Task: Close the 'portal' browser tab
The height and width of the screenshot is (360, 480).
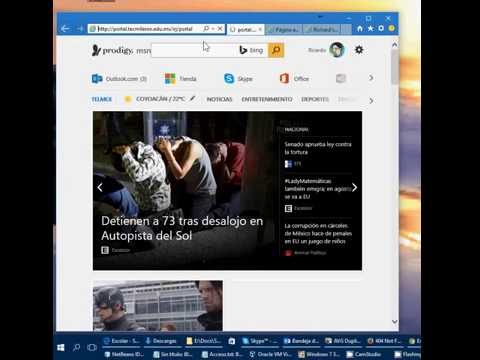Action: click(260, 29)
